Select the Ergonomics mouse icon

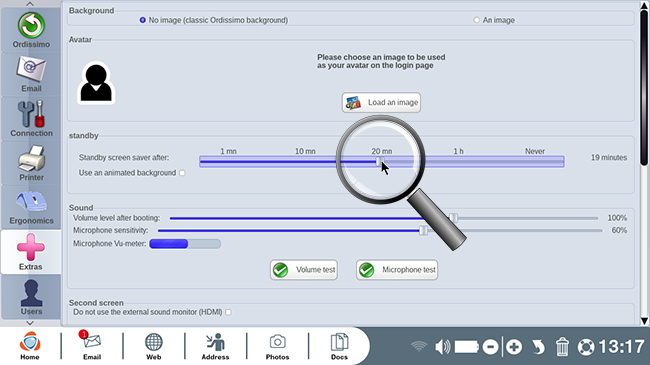click(x=32, y=202)
